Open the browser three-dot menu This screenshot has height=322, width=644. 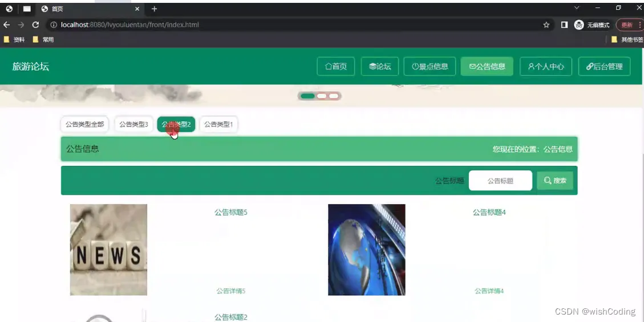(640, 25)
